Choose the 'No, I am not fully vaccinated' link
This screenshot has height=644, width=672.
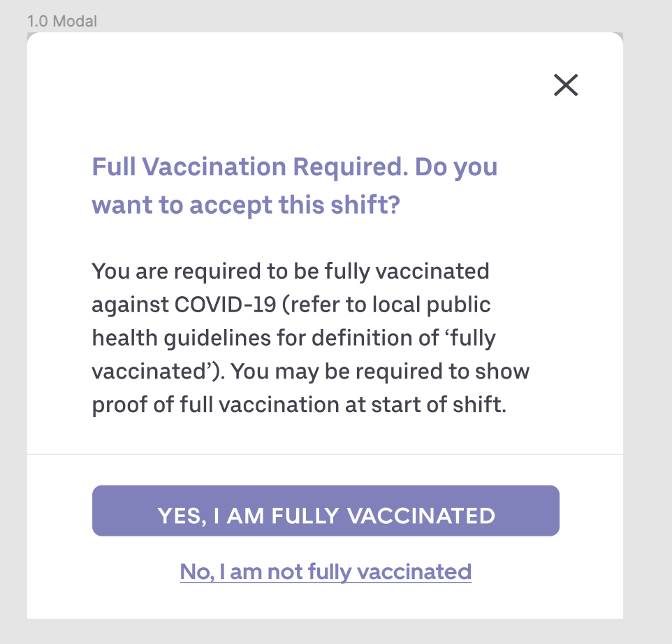(x=326, y=571)
